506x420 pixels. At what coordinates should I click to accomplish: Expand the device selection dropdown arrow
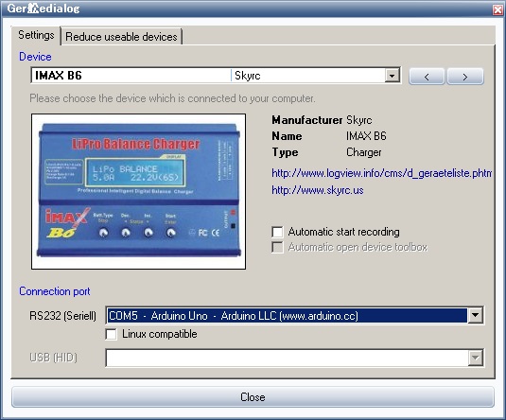point(393,76)
